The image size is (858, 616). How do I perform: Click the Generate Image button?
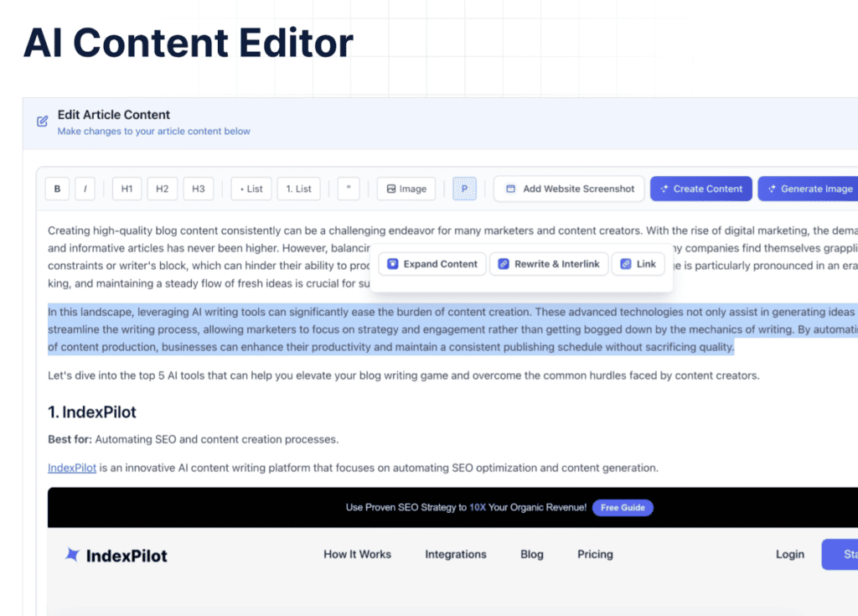click(808, 189)
